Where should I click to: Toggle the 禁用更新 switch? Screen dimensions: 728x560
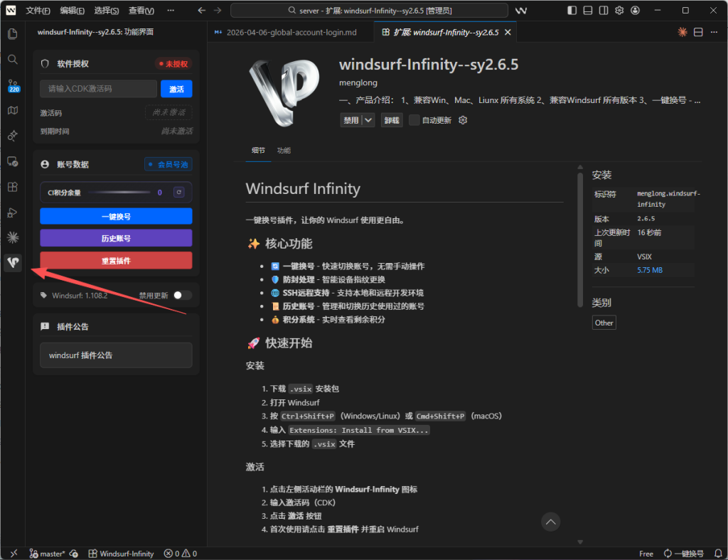[x=182, y=296]
